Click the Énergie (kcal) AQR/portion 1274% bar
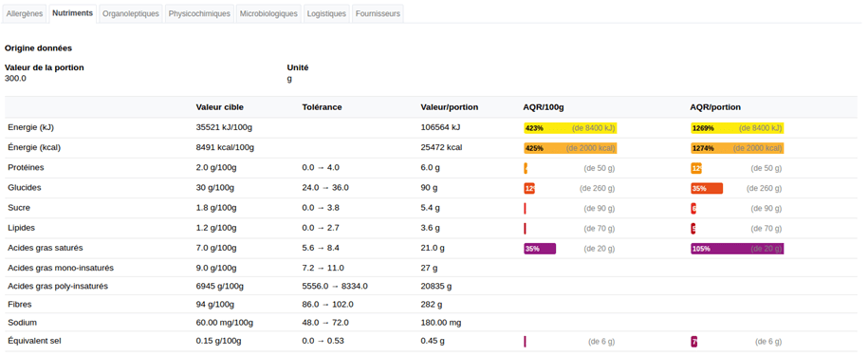This screenshot has width=868, height=356. (x=737, y=148)
